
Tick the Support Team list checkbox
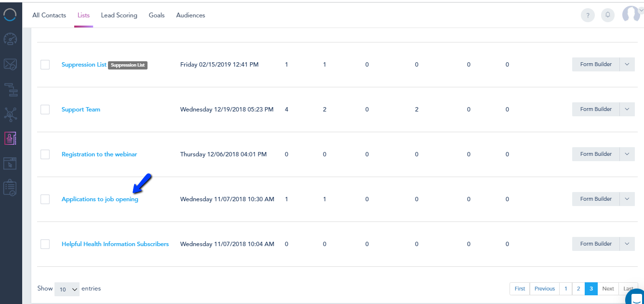click(45, 110)
